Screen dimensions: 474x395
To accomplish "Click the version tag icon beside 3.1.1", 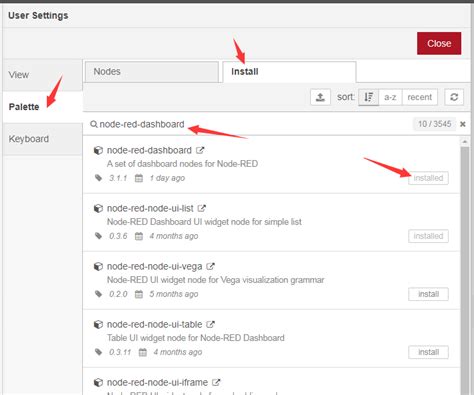I will [98, 178].
